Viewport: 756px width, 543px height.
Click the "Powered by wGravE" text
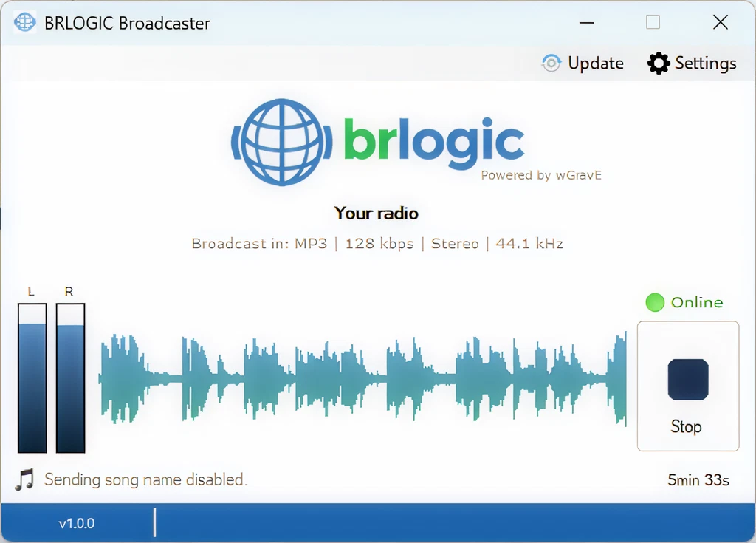(x=542, y=175)
